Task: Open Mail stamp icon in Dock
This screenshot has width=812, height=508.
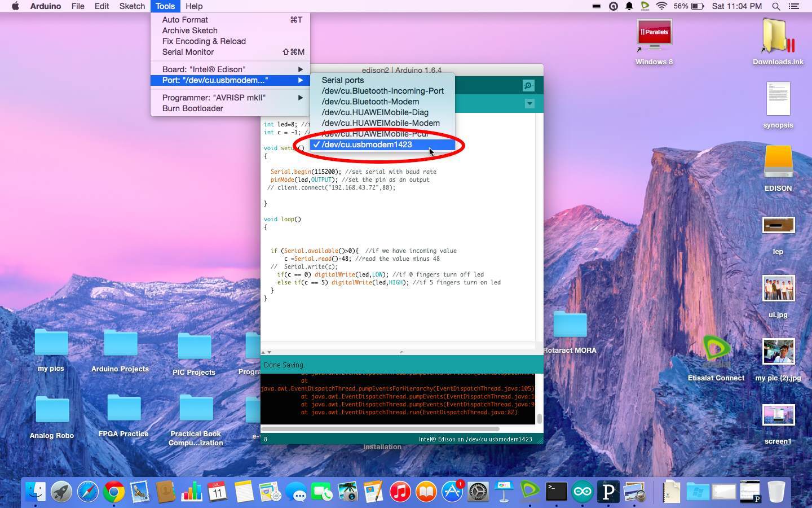Action: click(139, 492)
